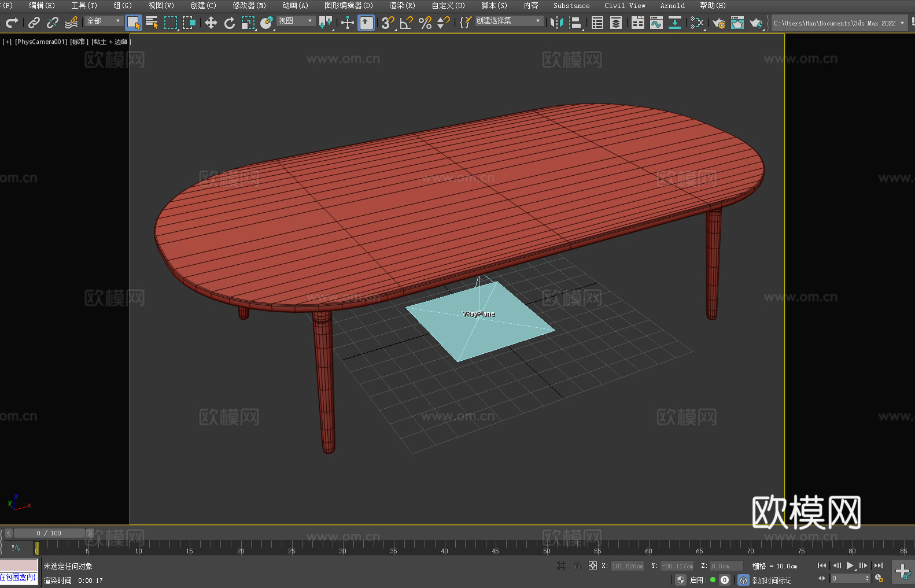The height and width of the screenshot is (588, 915).
Task: Open the 粘土 + 边面 viewport display menu
Action: (x=110, y=42)
